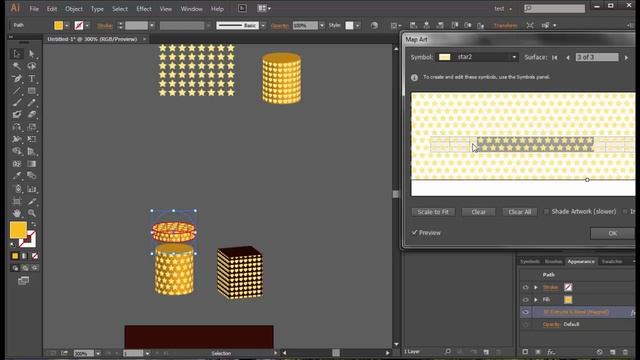Viewport: 640px width, 360px height.
Task: Open graphic Style dropdown
Action: [x=358, y=25]
